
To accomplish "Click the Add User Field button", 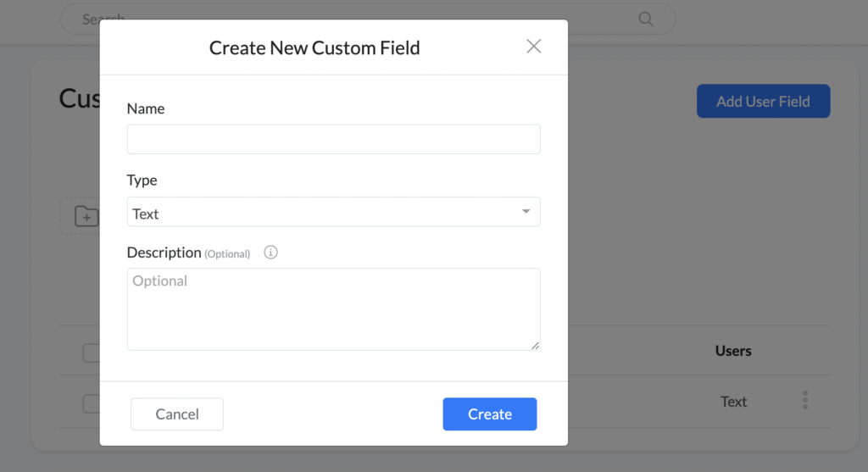I will [763, 102].
